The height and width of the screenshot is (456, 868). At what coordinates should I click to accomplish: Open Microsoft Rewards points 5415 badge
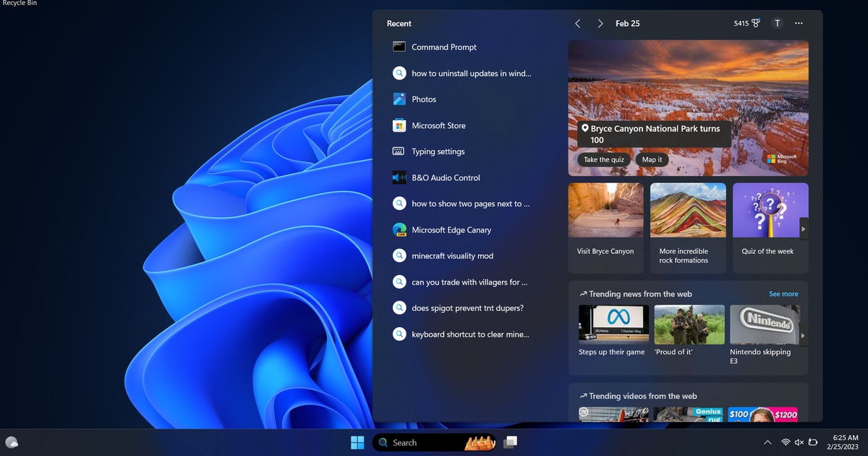coord(747,23)
